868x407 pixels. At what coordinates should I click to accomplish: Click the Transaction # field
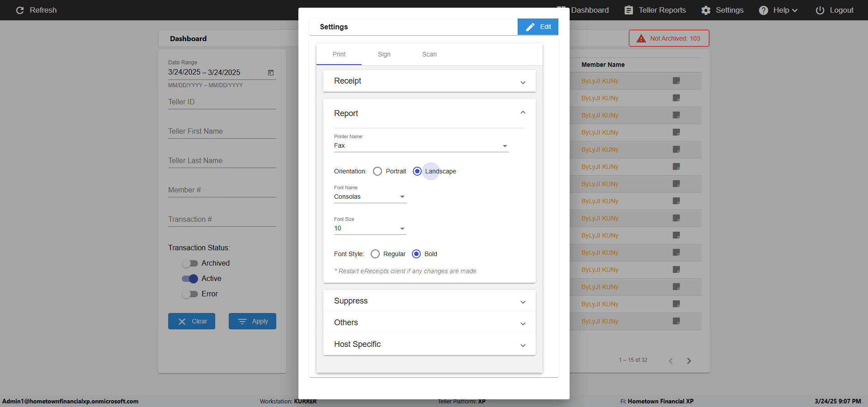point(222,220)
